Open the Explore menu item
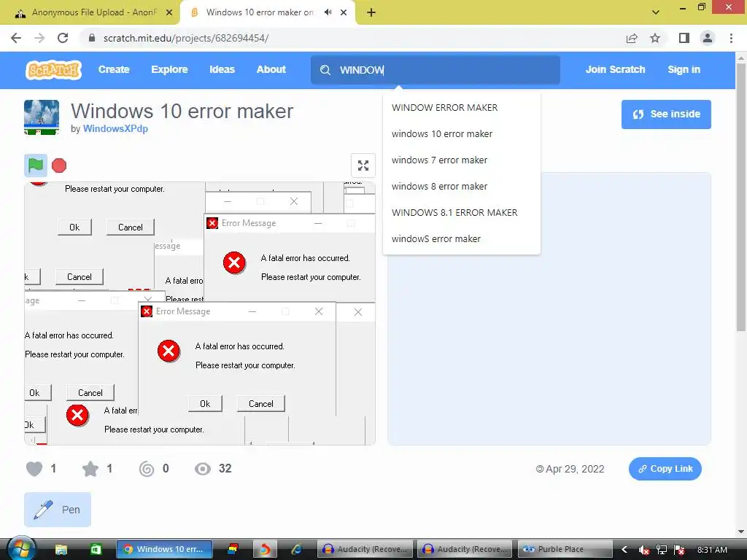747x560 pixels. 169,69
